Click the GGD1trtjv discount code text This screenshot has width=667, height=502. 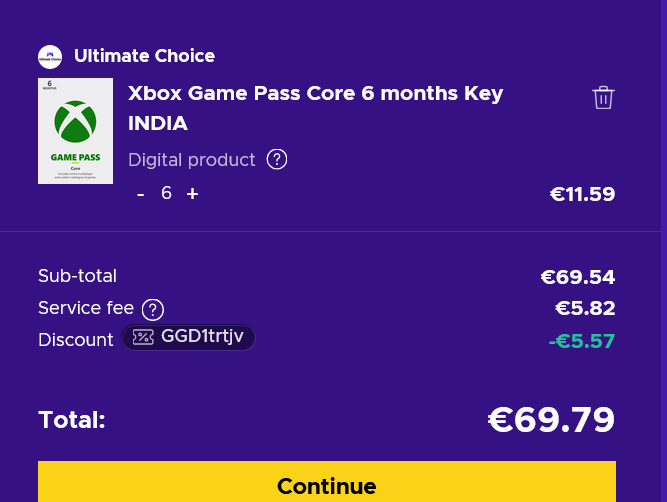(202, 337)
